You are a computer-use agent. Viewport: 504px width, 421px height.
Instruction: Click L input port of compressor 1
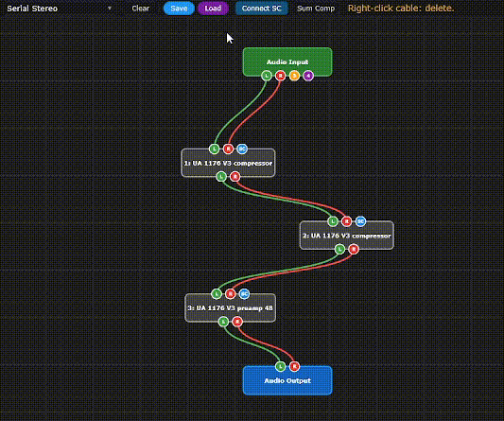click(215, 149)
